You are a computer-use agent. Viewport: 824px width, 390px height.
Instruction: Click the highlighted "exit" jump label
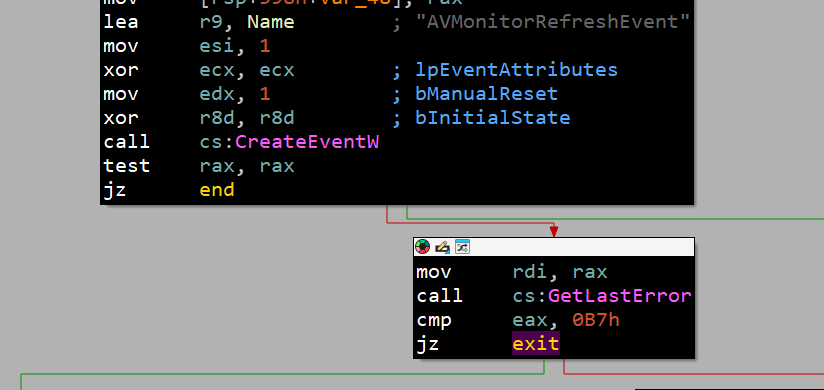(536, 344)
